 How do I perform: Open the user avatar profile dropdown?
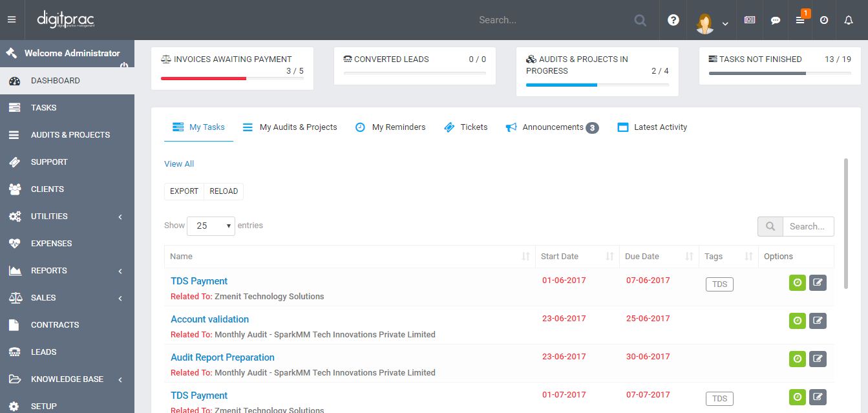coord(712,22)
